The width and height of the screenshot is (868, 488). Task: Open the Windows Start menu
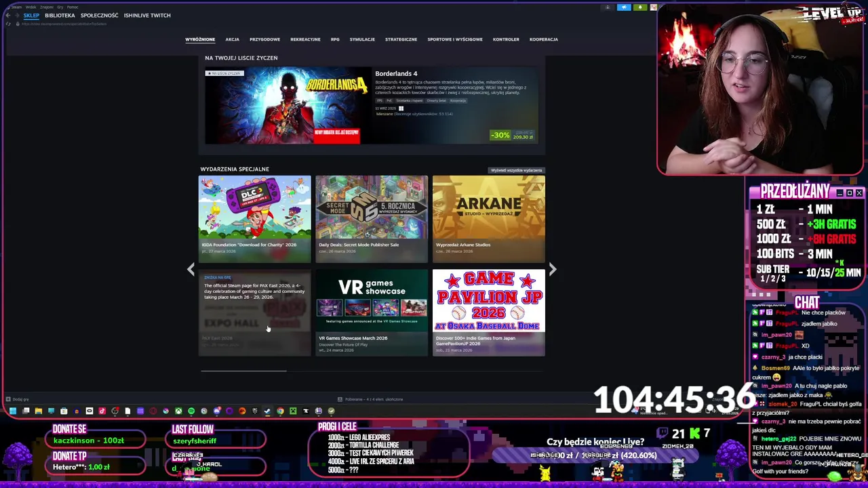coord(13,411)
